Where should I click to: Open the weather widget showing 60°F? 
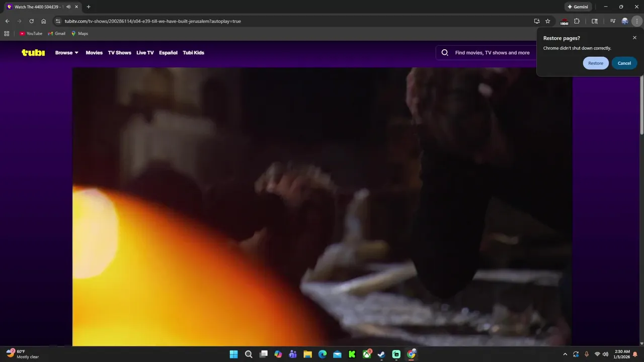23,354
